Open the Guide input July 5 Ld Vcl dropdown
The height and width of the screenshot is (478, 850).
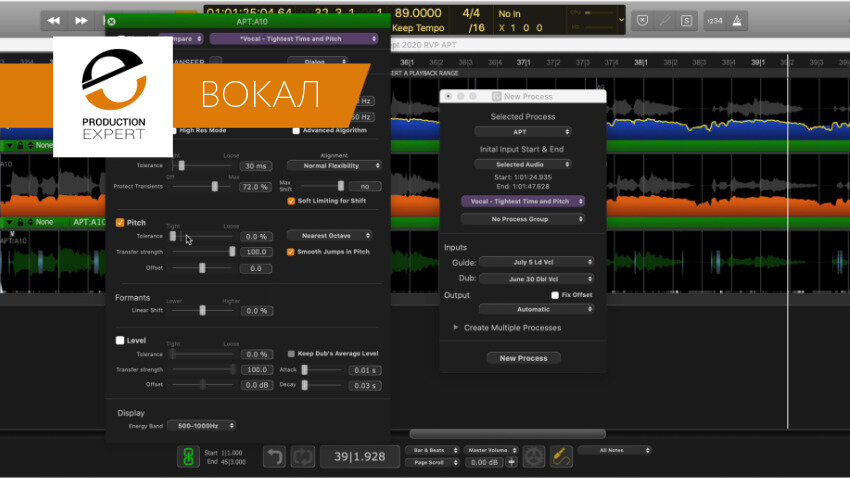coord(536,262)
